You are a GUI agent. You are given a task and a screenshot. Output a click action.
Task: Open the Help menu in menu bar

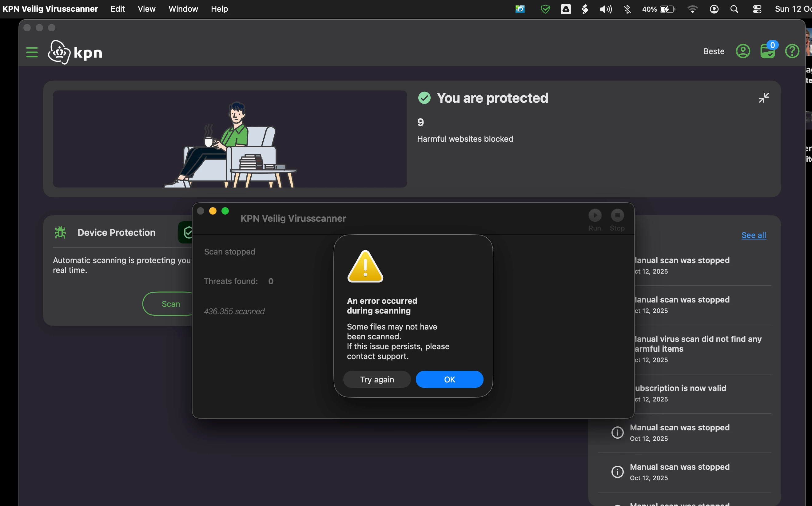coord(219,9)
